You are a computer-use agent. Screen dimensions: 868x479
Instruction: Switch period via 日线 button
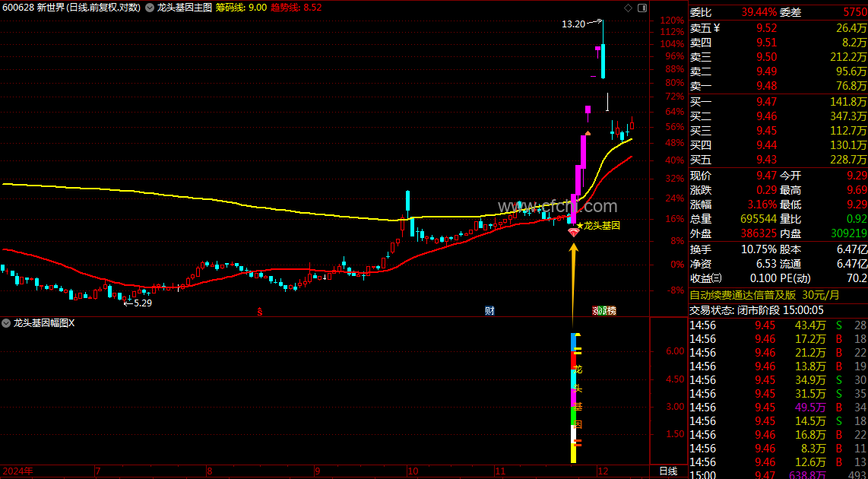[x=668, y=471]
